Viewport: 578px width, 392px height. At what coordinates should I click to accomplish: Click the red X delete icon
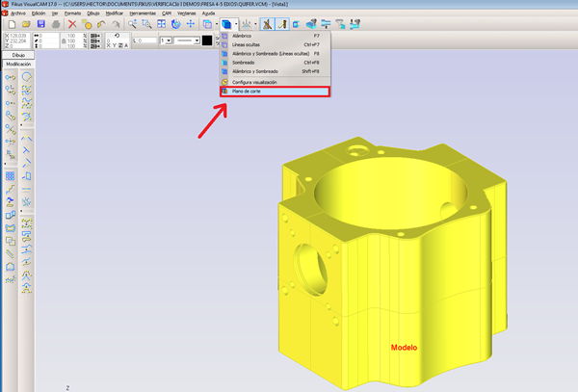(x=72, y=23)
